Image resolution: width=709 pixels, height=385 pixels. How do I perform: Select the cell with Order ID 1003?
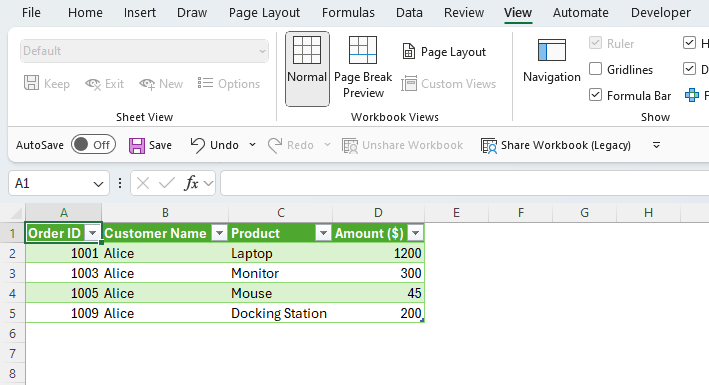[64, 273]
